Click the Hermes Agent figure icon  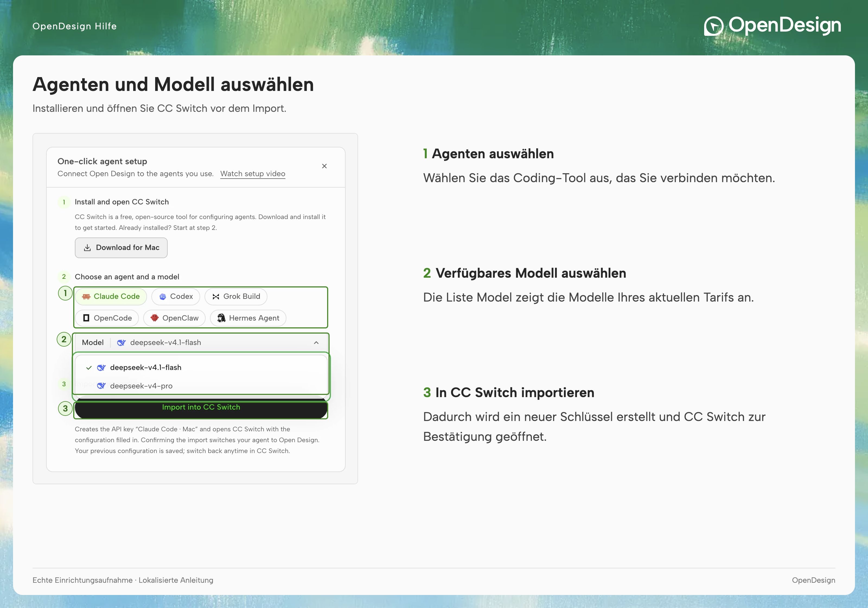pyautogui.click(x=222, y=318)
